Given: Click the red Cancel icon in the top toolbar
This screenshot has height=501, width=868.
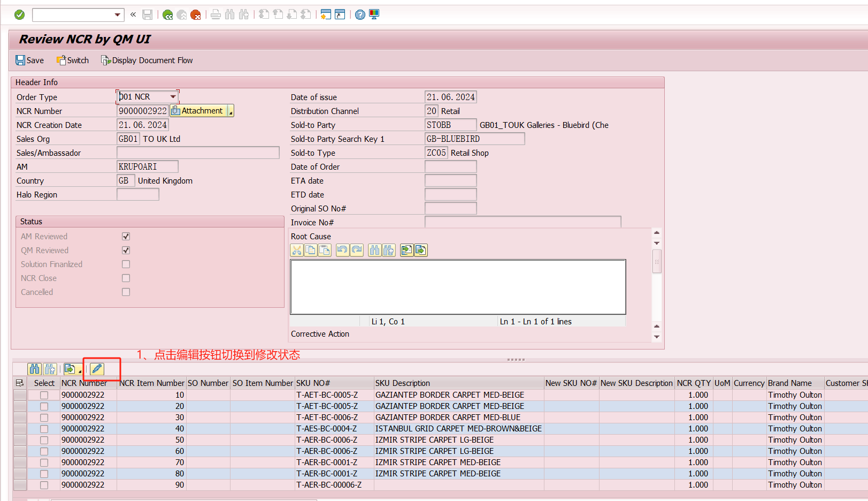Looking at the screenshot, I should (196, 15).
